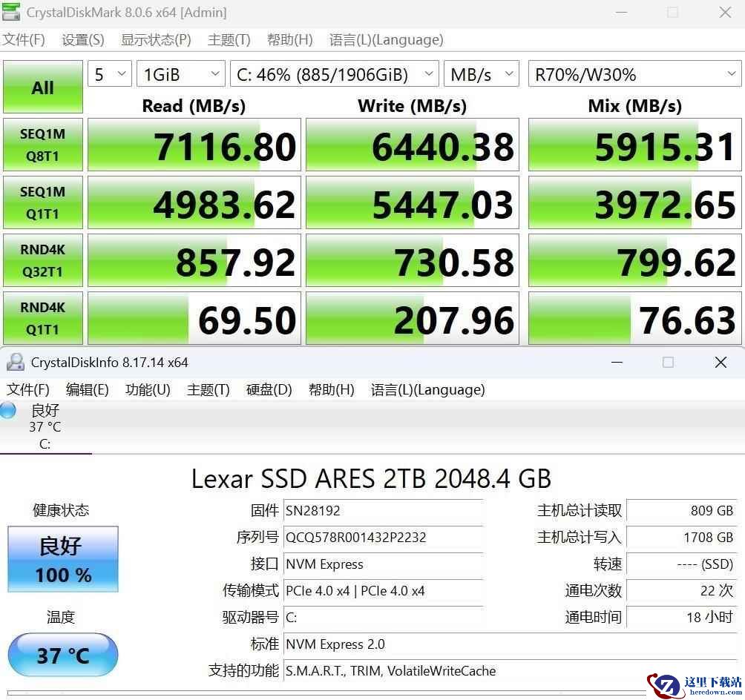Start the SEQ1M Q8T1 test
Image resolution: width=745 pixels, height=700 pixels.
point(43,145)
